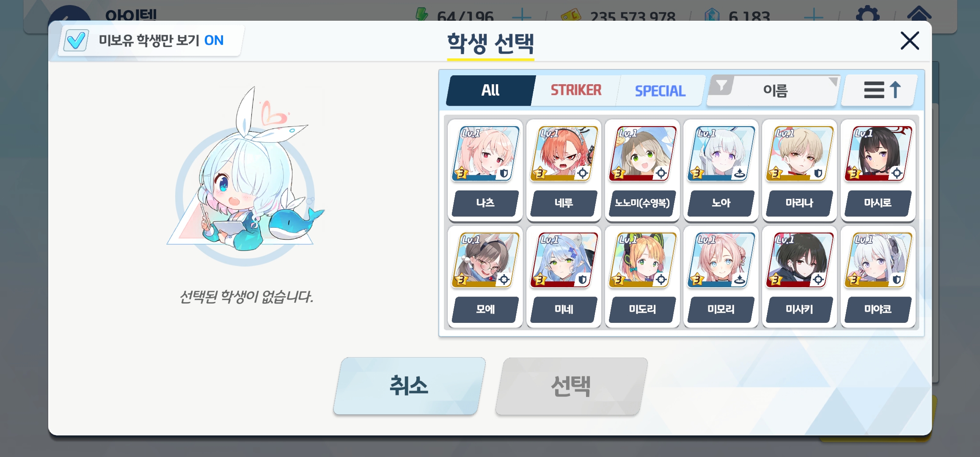Screen dimensions: 980x457
Task: Add more pyroxene with the plus icon
Action: click(813, 17)
